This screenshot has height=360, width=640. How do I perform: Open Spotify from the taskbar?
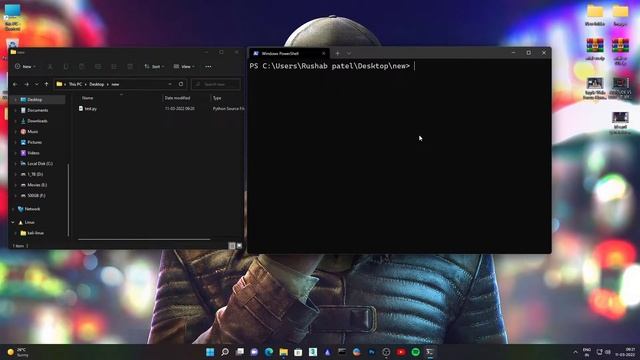[x=416, y=352]
